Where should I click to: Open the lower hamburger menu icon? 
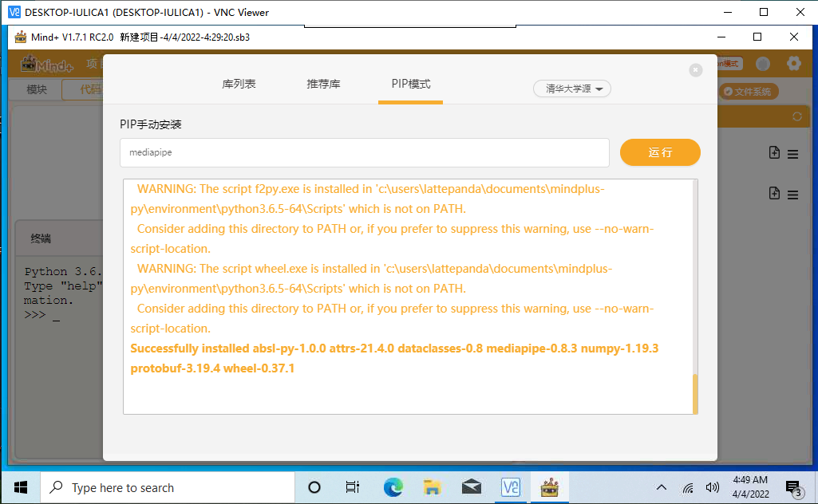(793, 195)
